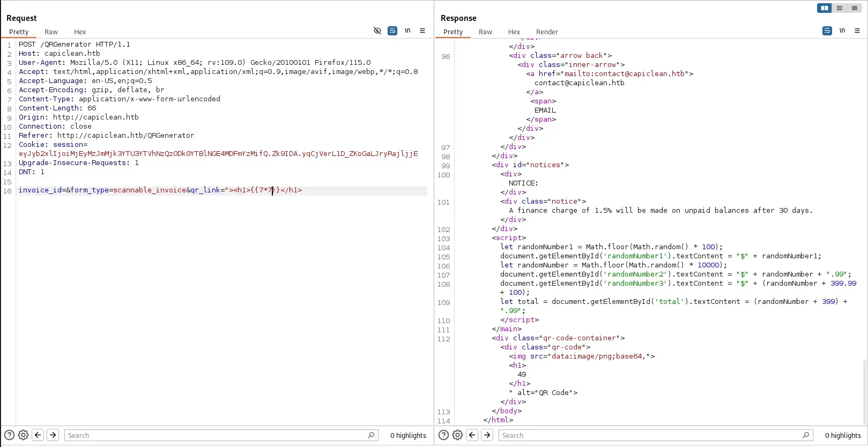The width and height of the screenshot is (868, 447).
Task: Click the div id="notices" line in response
Action: pyautogui.click(x=530, y=165)
